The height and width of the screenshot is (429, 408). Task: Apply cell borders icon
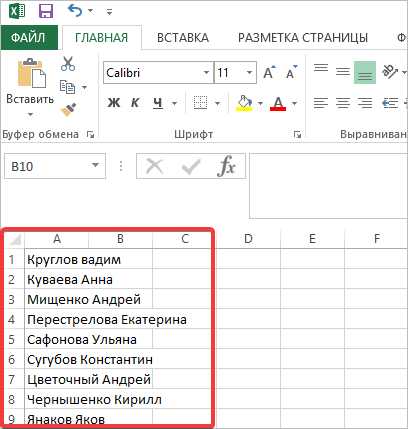click(x=200, y=103)
